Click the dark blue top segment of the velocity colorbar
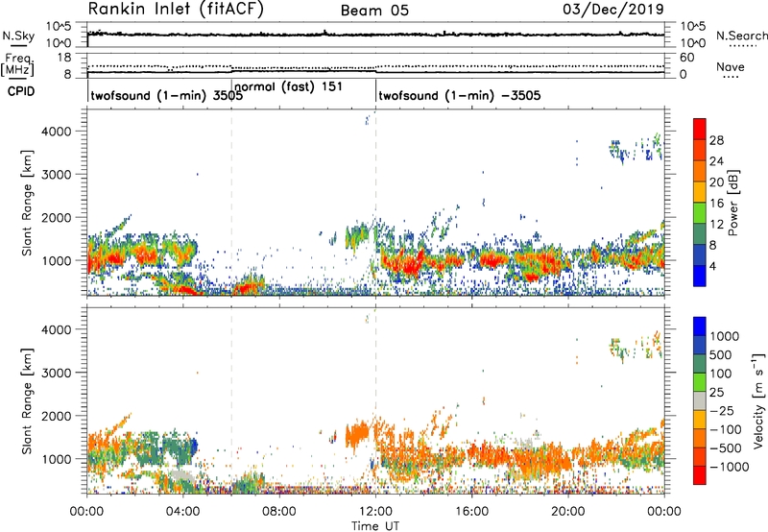Viewport: 768px width, 532px height. coord(700,326)
